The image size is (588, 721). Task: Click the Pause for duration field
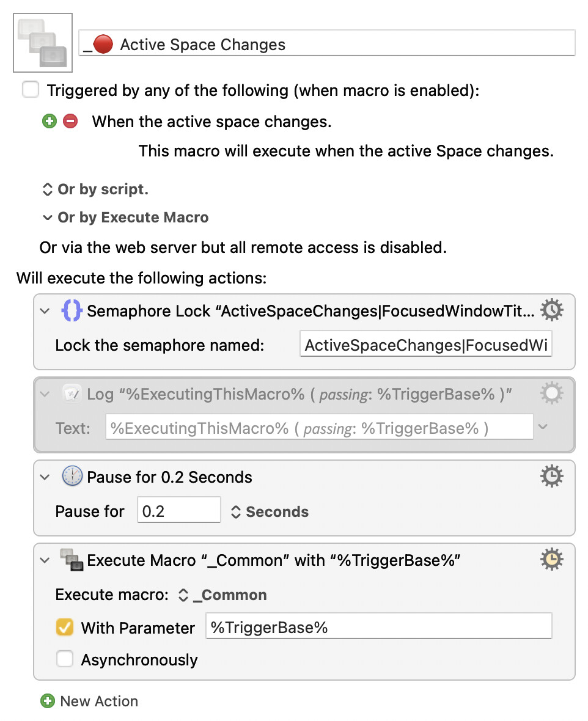tap(178, 511)
